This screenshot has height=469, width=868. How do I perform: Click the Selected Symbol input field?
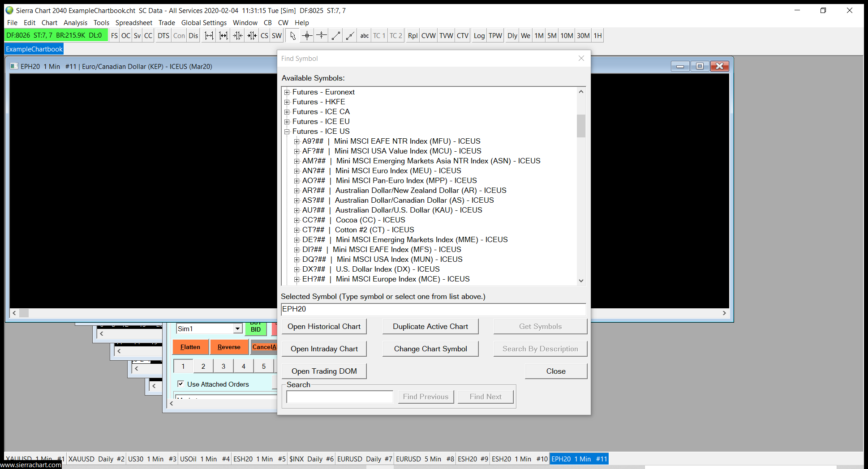coord(433,309)
